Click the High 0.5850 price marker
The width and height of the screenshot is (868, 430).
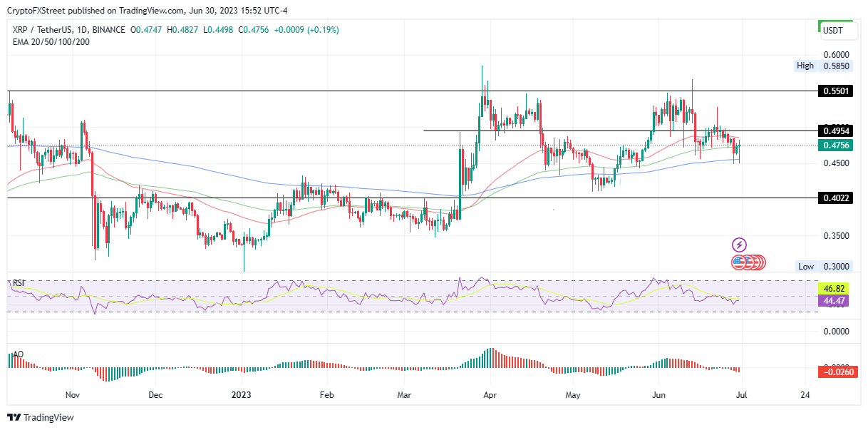click(823, 66)
